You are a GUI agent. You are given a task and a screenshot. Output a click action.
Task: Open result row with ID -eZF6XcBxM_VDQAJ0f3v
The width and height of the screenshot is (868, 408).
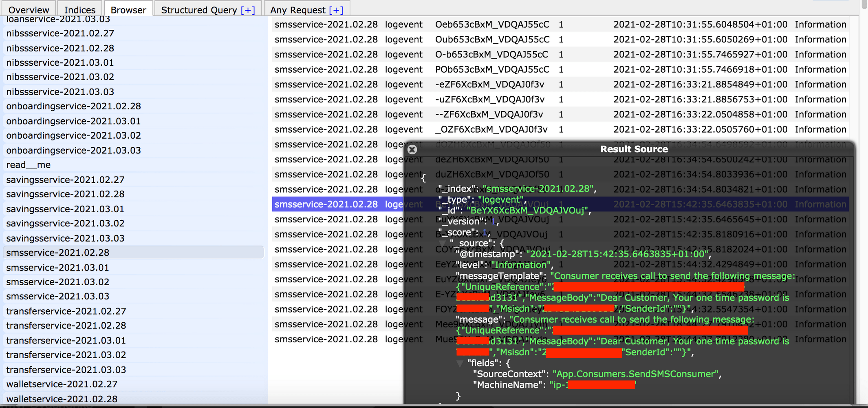pos(489,84)
